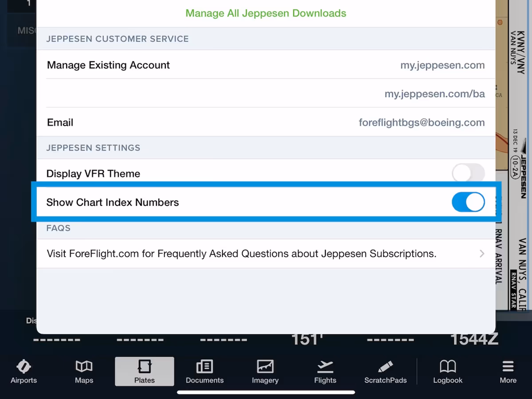
Task: Tap Manage All Jeppesen Downloads
Action: 266,13
